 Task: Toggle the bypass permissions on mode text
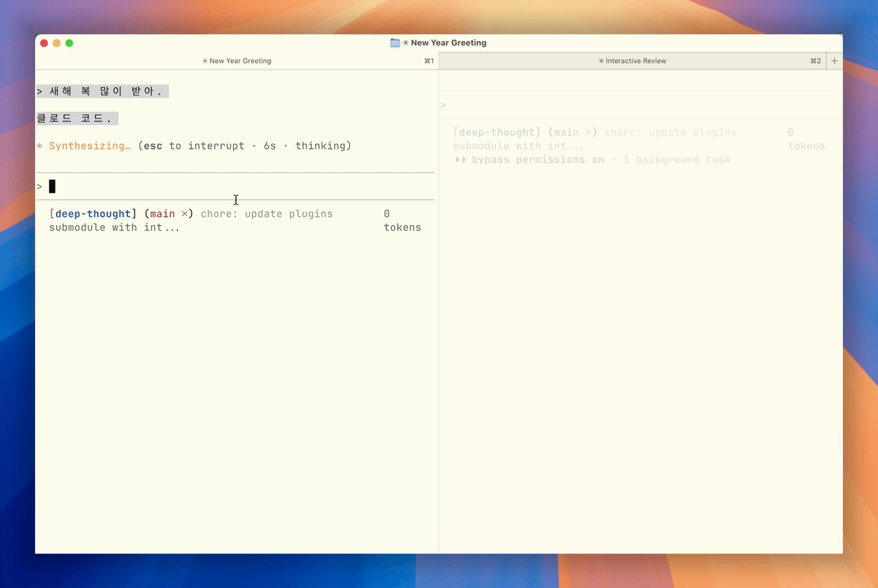[x=538, y=160]
